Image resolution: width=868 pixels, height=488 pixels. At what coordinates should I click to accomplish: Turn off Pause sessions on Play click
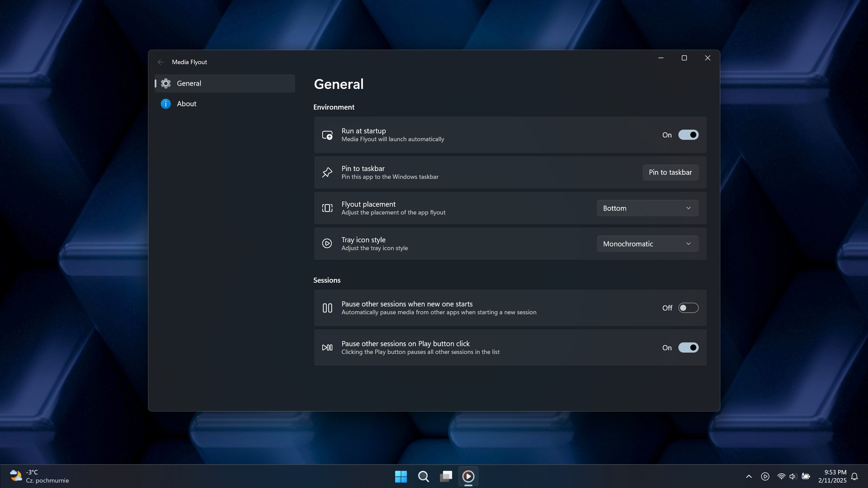[688, 348]
